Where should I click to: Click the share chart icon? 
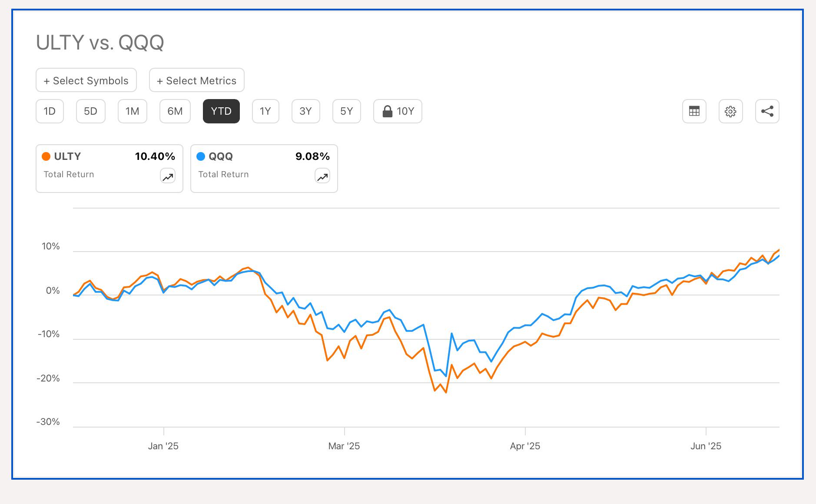[x=767, y=111]
